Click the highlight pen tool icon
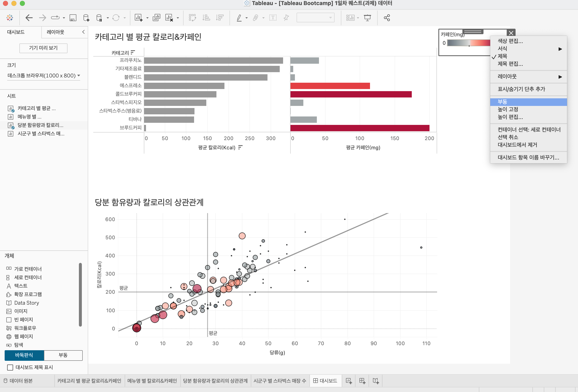 [x=239, y=18]
